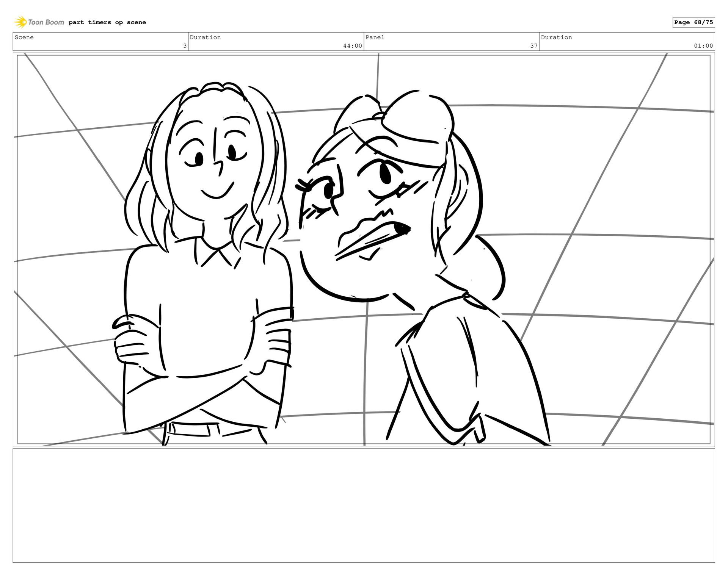The width and height of the screenshot is (728, 582).
Task: Click the Panel label in header
Action: click(375, 37)
